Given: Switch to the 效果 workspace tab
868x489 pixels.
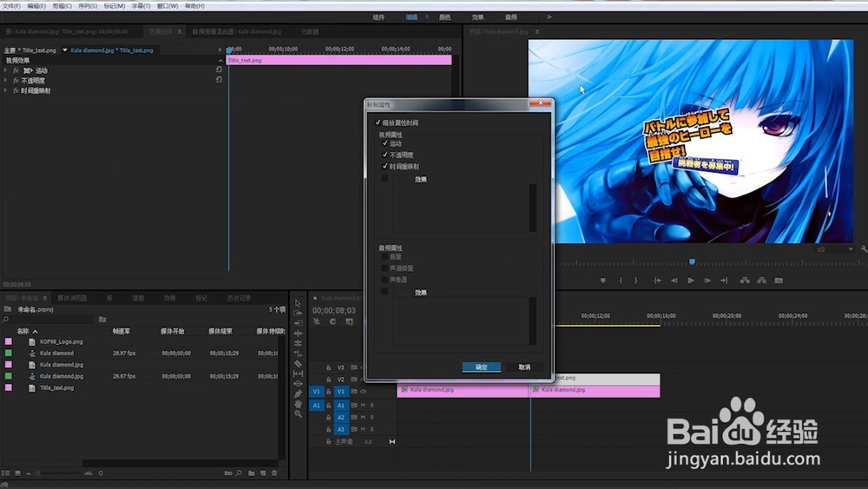Looking at the screenshot, I should click(477, 17).
